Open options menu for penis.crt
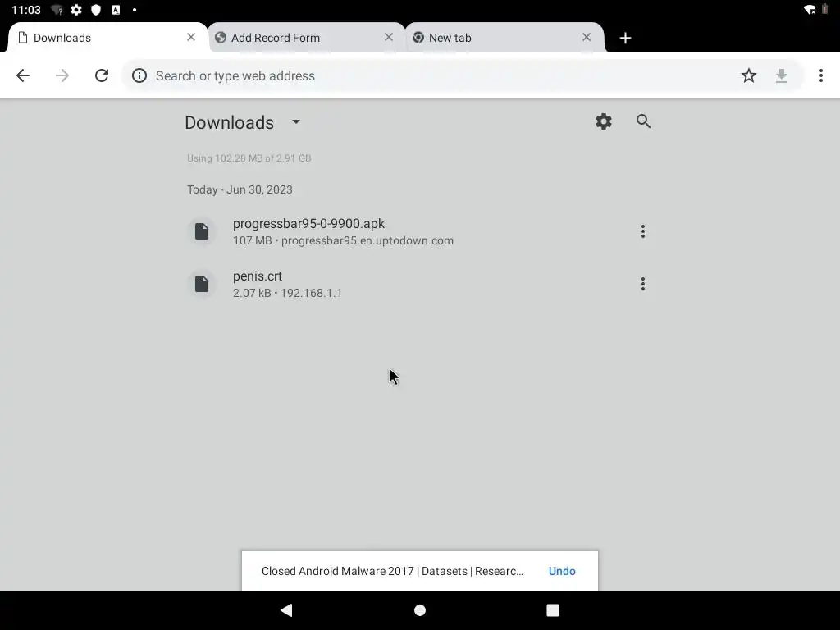This screenshot has width=840, height=630. (643, 284)
